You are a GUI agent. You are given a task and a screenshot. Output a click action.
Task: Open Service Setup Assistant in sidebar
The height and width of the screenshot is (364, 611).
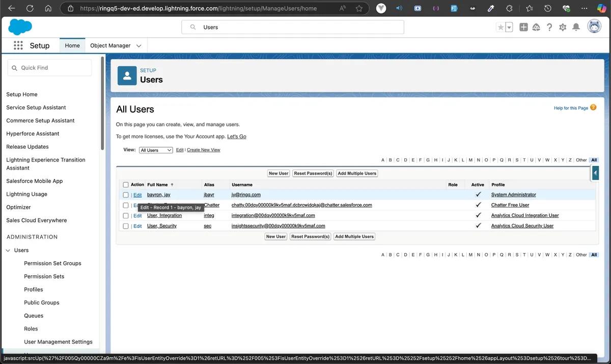[x=36, y=107]
